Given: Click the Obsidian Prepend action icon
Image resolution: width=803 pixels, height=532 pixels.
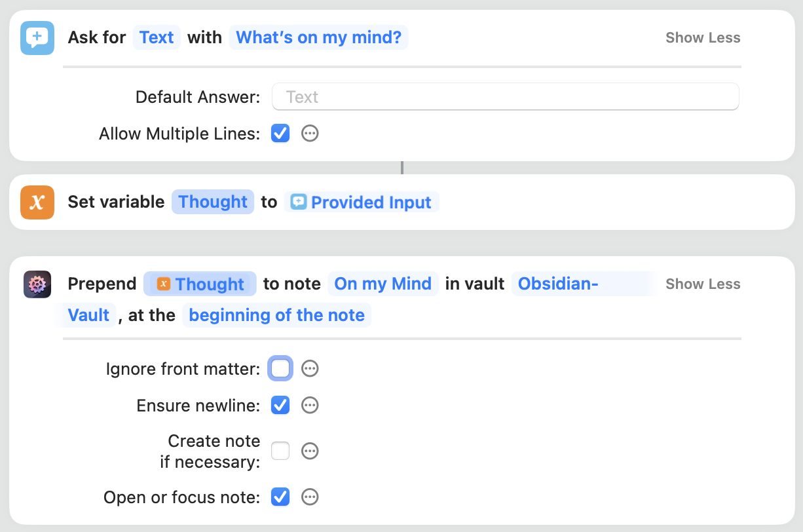Looking at the screenshot, I should click(x=37, y=284).
